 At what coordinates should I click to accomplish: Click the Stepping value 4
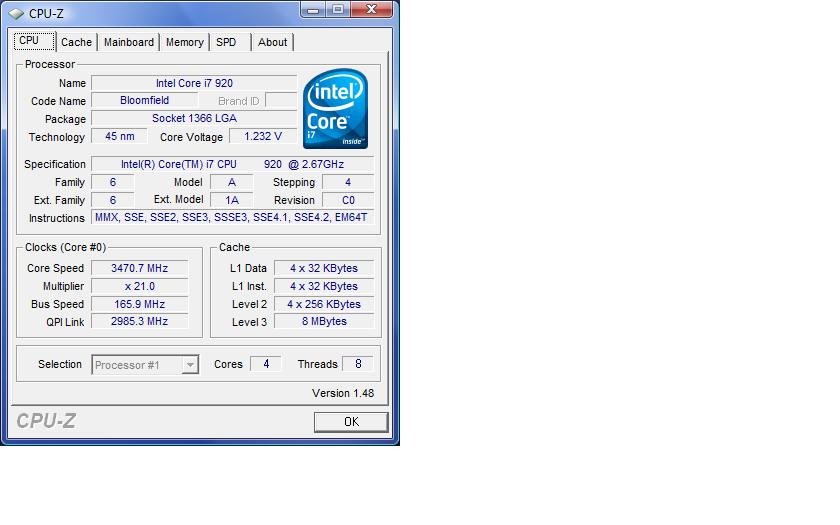(348, 182)
